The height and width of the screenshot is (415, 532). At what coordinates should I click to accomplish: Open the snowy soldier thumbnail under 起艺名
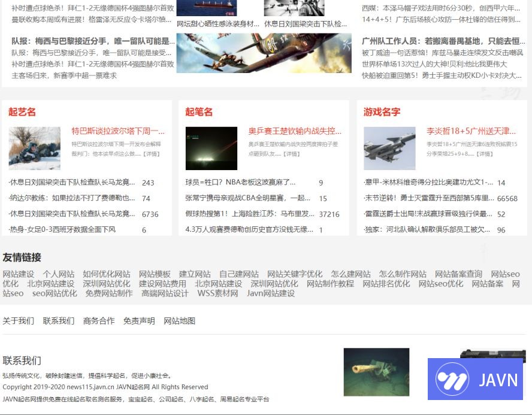(35, 148)
